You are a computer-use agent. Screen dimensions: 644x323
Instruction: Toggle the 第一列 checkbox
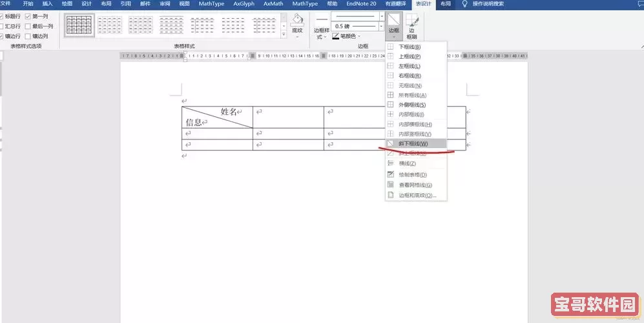point(28,16)
